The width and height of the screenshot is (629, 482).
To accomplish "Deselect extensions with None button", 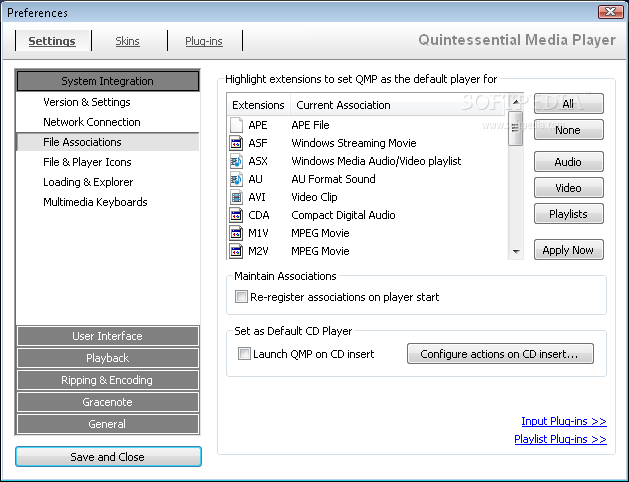I will [568, 130].
